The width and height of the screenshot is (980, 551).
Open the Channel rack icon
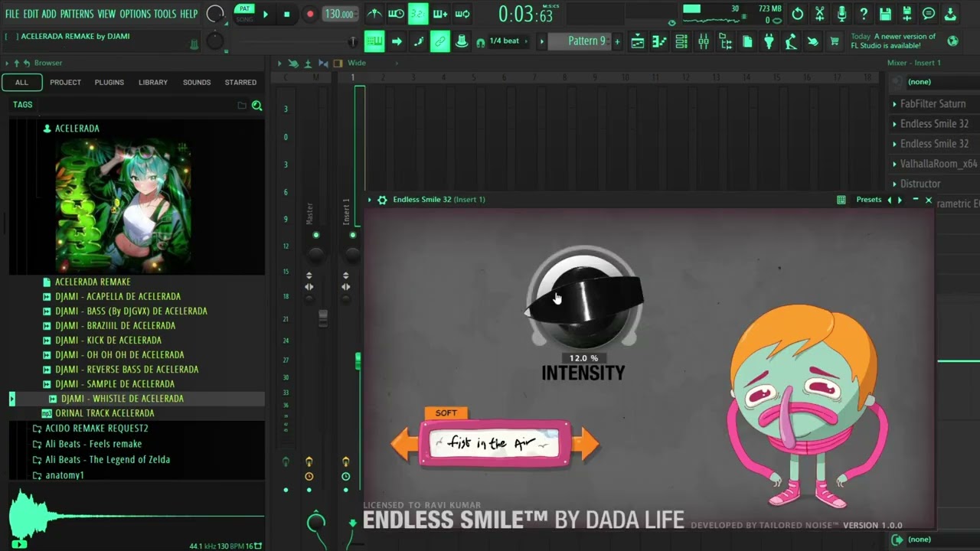click(x=681, y=41)
